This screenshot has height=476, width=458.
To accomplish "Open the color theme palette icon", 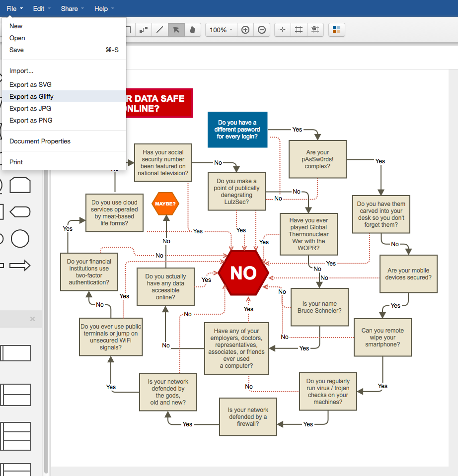I will [336, 30].
